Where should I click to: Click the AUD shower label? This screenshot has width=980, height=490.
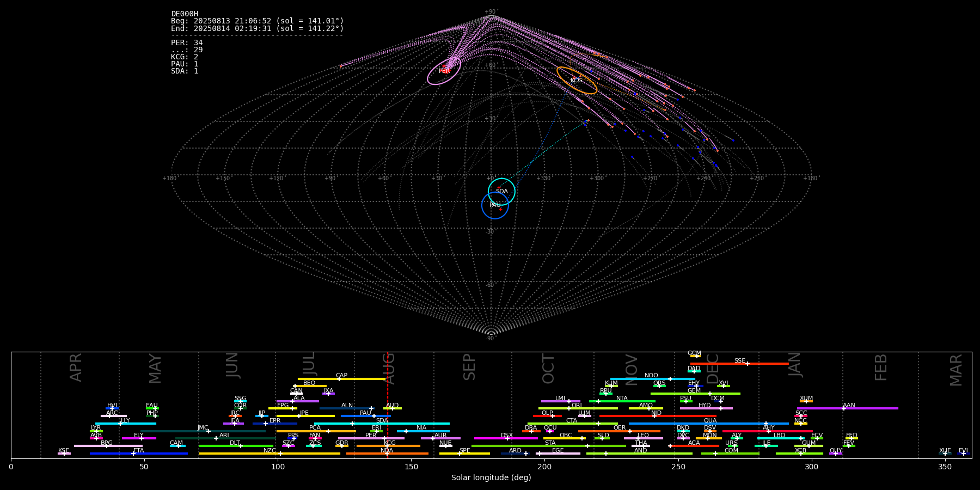point(392,406)
